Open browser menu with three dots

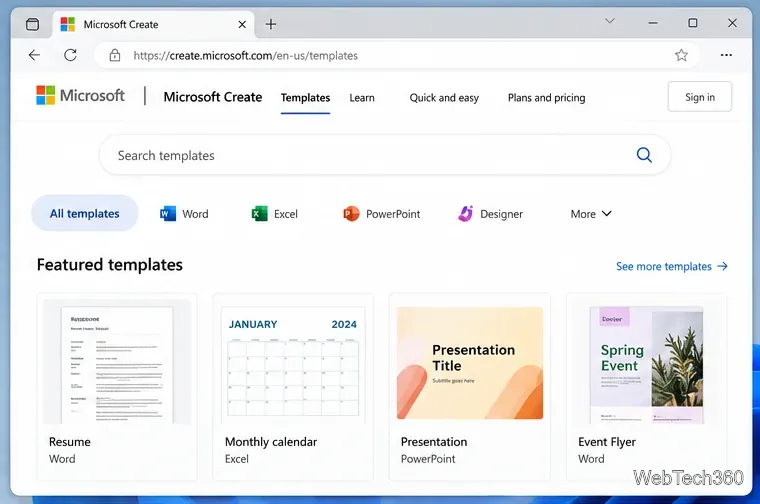coord(726,55)
